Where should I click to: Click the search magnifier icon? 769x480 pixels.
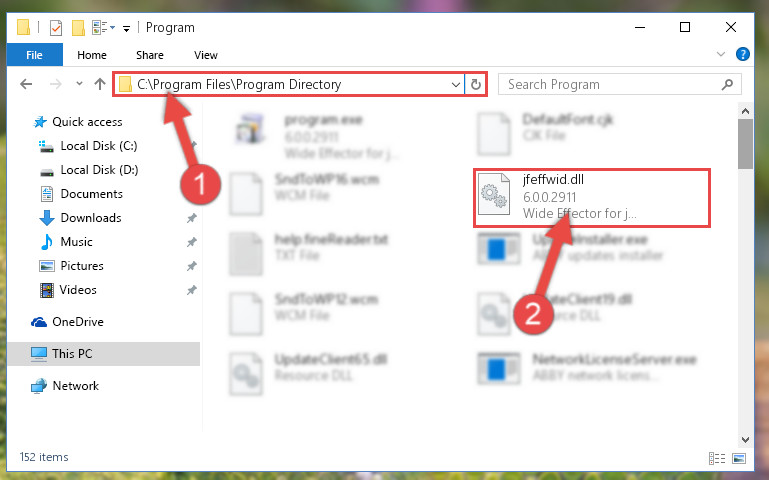727,84
